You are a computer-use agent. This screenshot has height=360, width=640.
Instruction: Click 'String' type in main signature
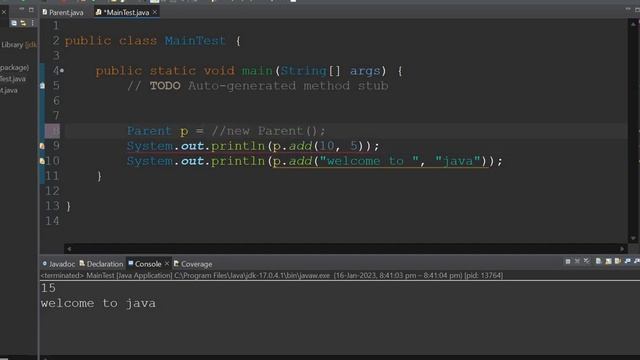tap(303, 71)
